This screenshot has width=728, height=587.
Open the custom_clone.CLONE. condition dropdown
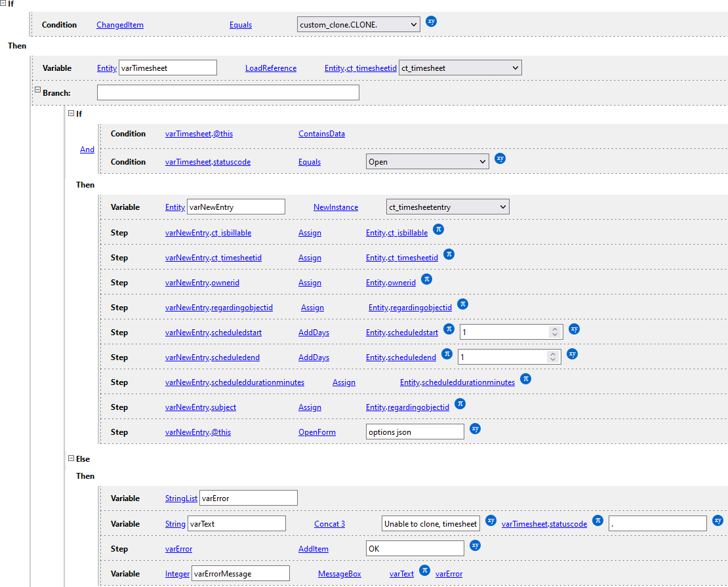click(358, 25)
